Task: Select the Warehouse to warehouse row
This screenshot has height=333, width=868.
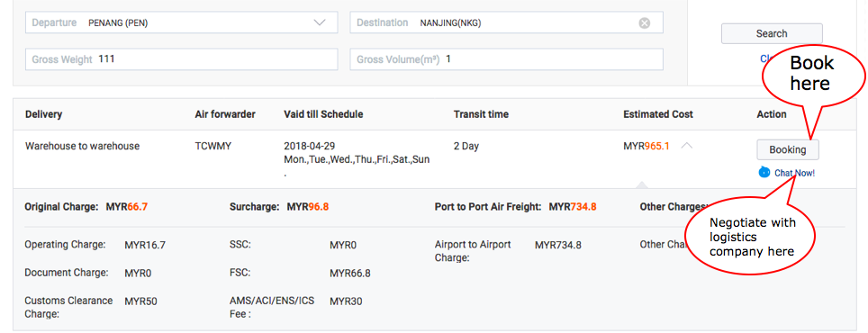Action: (435, 159)
